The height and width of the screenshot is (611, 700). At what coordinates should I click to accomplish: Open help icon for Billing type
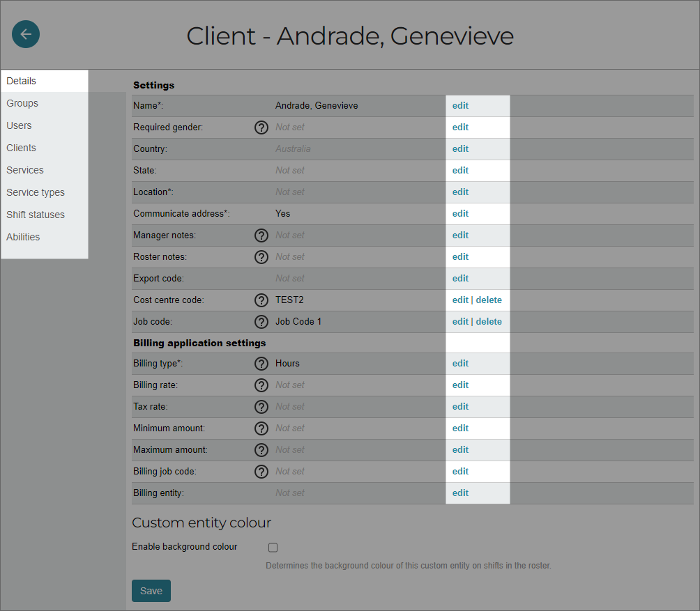pos(261,364)
